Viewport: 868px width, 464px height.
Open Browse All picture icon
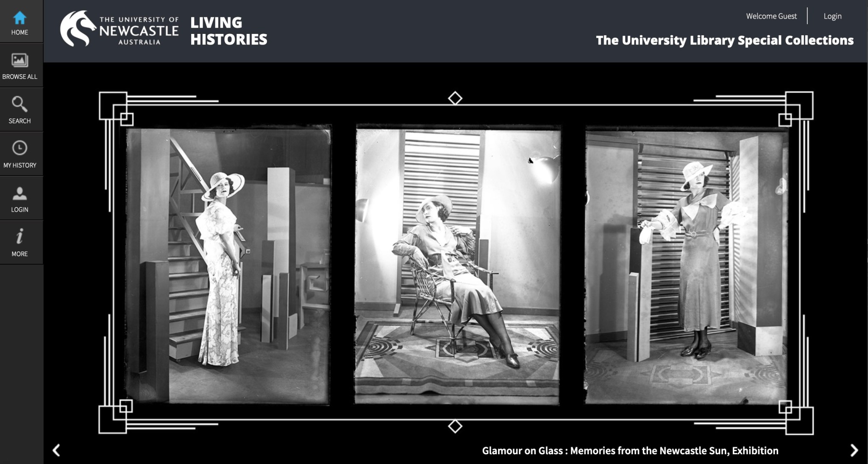[x=19, y=60]
